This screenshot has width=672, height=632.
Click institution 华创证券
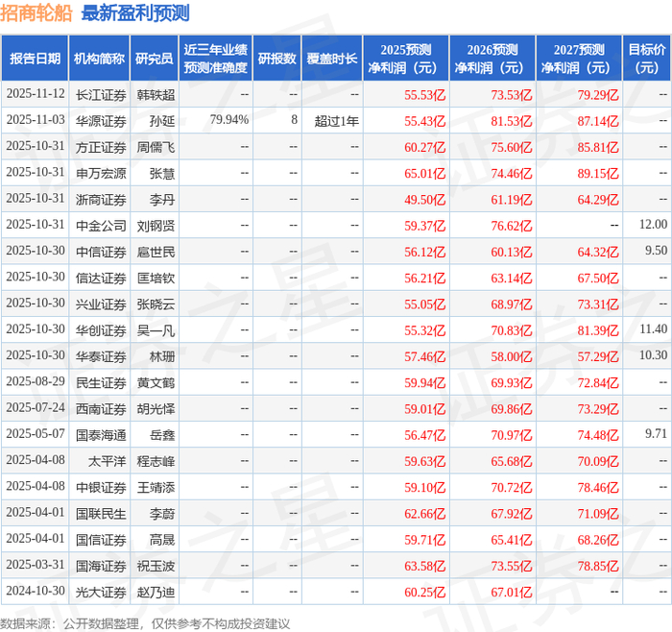click(101, 330)
